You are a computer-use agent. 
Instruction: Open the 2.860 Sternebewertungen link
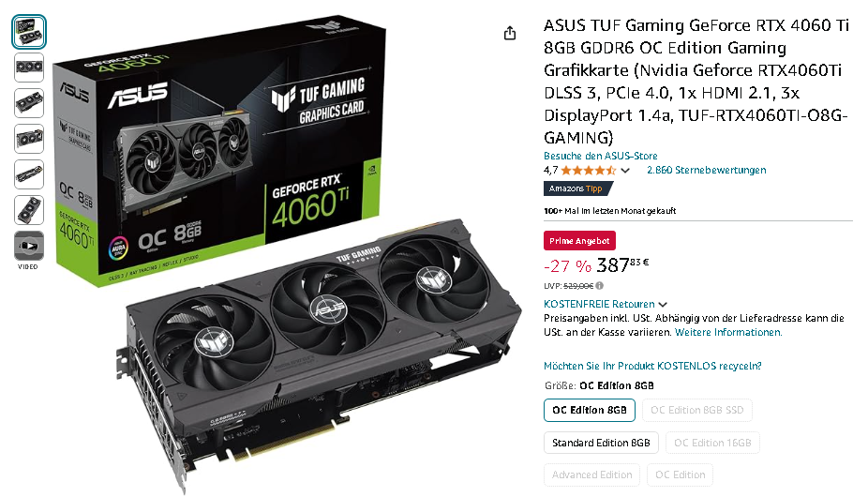coord(707,170)
